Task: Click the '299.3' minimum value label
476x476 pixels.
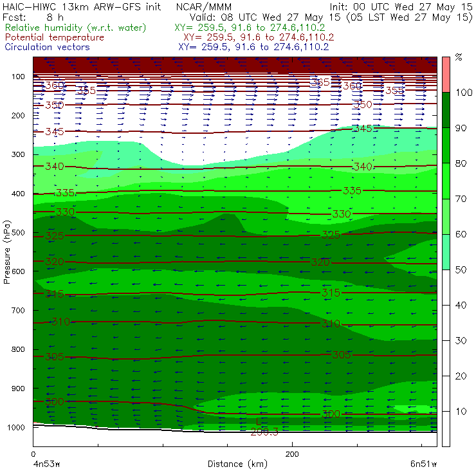Action: click(264, 432)
